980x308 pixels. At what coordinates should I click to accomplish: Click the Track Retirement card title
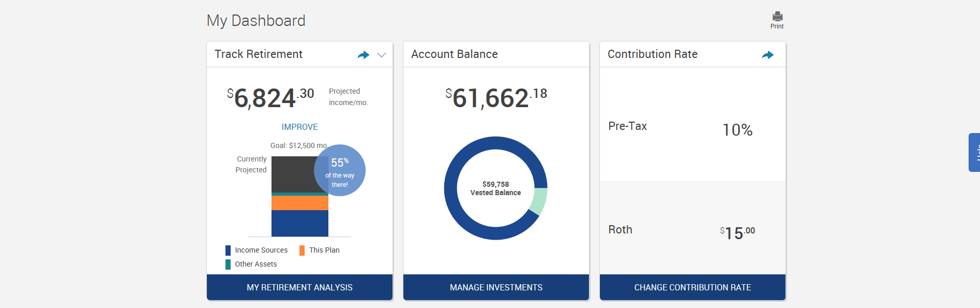click(259, 54)
